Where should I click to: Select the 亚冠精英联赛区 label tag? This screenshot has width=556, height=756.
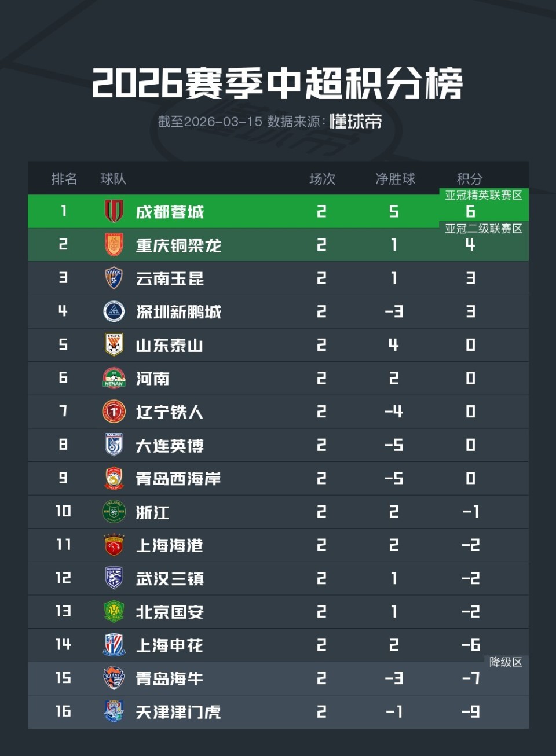point(484,196)
